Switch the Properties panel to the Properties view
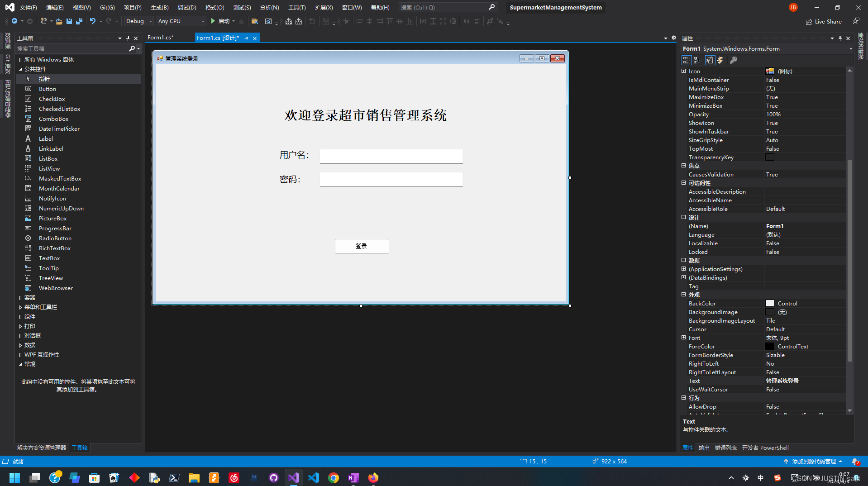Screen dimensions: 868x486 710,60
